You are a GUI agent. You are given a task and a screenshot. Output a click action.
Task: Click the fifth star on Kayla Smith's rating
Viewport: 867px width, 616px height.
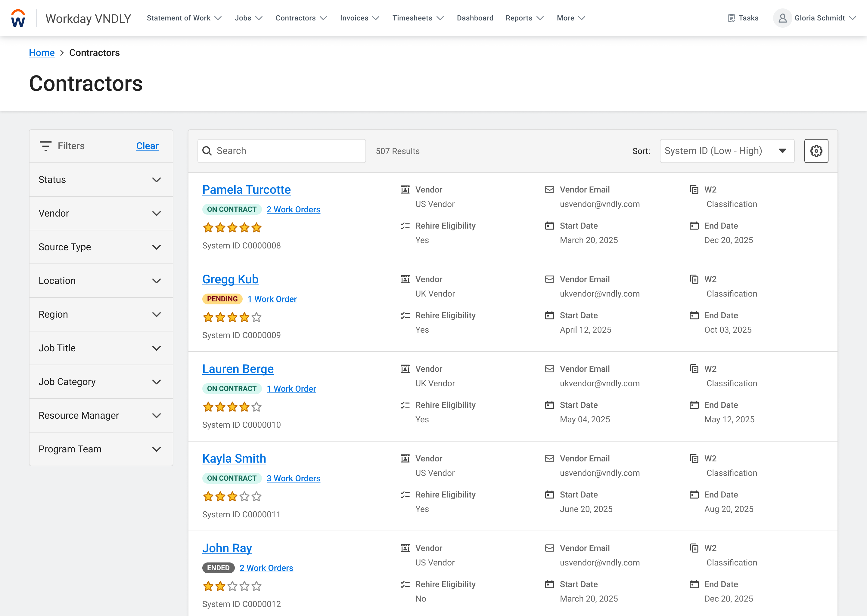tap(256, 496)
